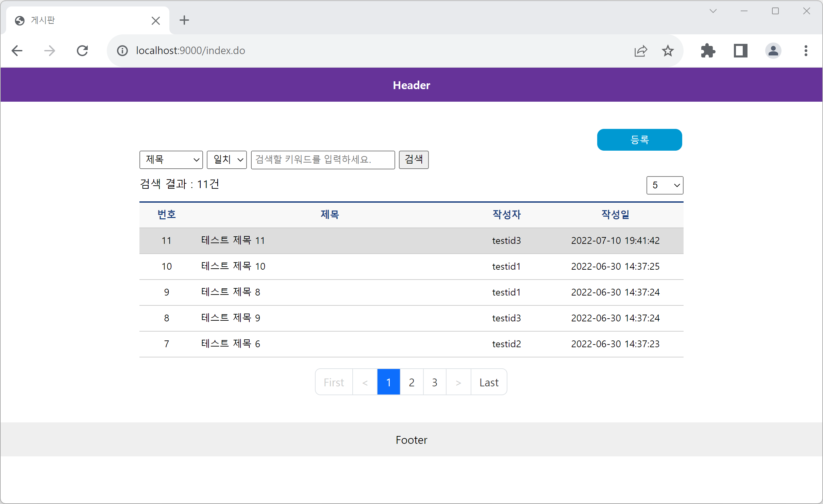Click the browser back arrow
The image size is (823, 504).
click(x=17, y=51)
